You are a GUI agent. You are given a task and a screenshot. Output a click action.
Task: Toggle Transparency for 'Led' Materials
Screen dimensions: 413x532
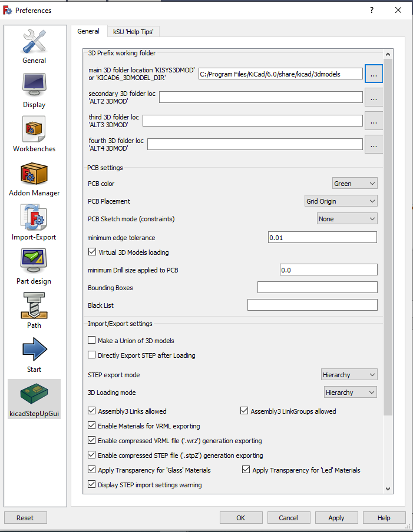246,470
